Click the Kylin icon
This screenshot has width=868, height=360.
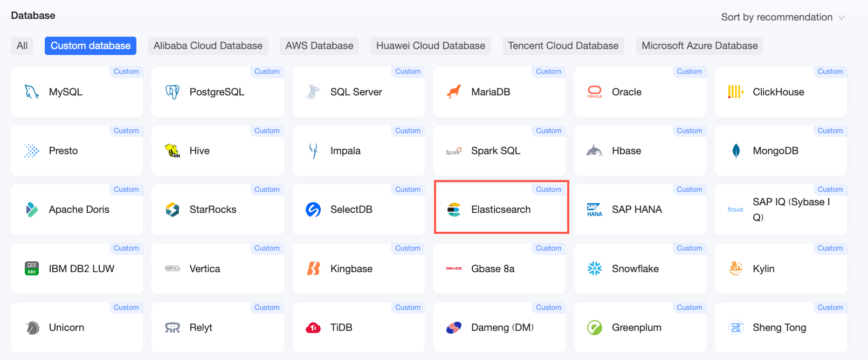[735, 268]
